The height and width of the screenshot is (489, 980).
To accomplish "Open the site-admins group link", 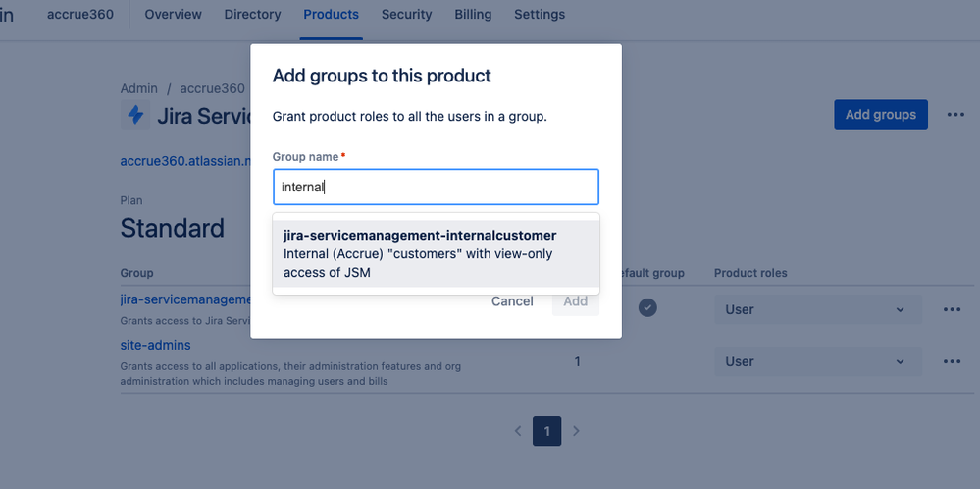I will 156,346.
